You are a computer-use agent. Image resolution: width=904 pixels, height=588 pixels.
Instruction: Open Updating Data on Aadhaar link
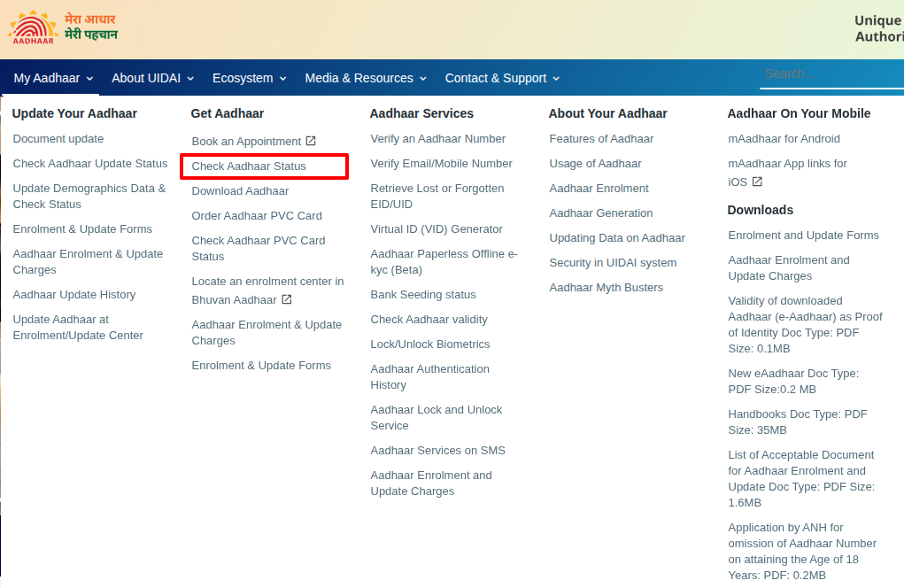click(x=617, y=238)
